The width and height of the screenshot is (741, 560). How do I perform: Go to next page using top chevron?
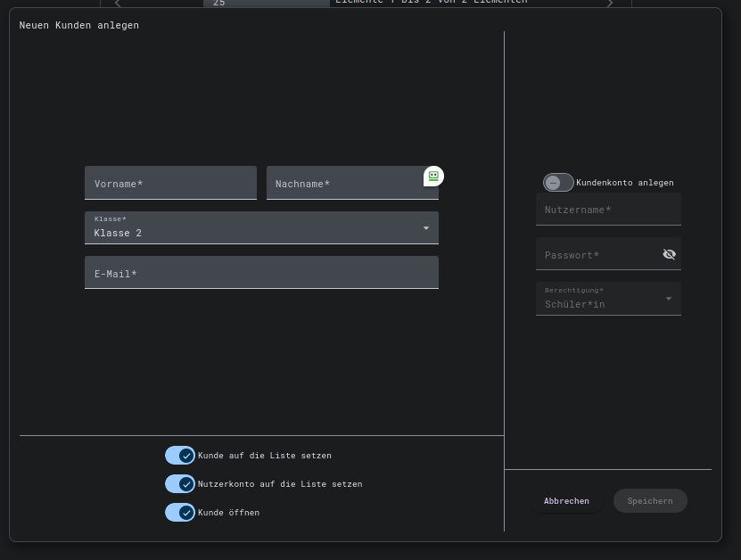coord(610,4)
